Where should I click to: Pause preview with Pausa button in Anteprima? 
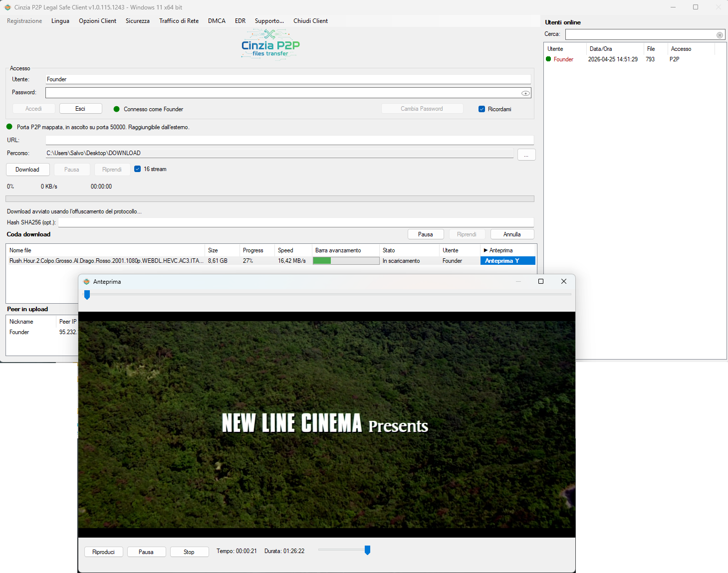[x=146, y=552]
